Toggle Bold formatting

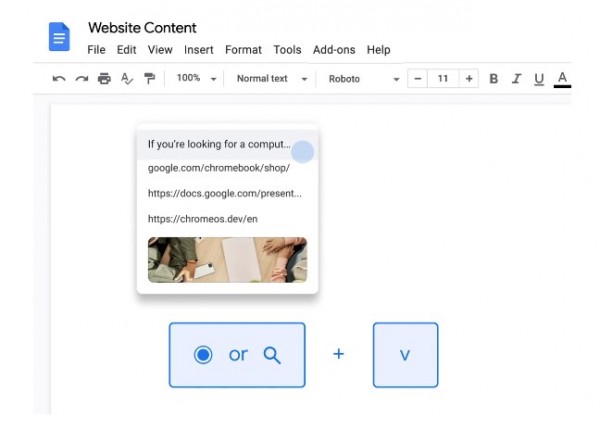(x=493, y=79)
